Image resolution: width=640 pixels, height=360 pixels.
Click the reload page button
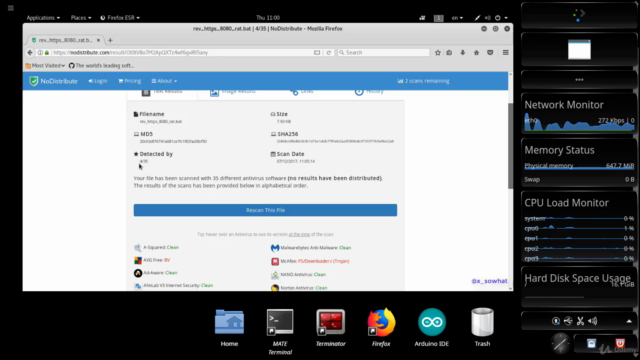tap(329, 52)
